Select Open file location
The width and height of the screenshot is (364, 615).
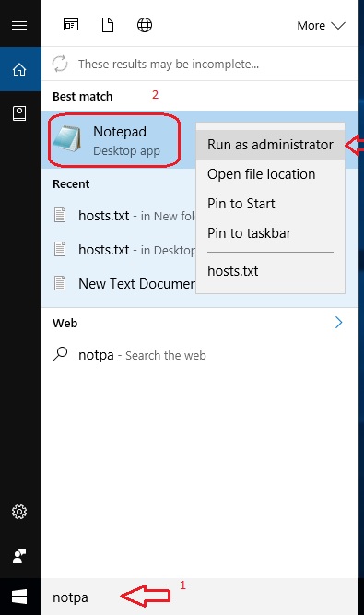coord(270,174)
